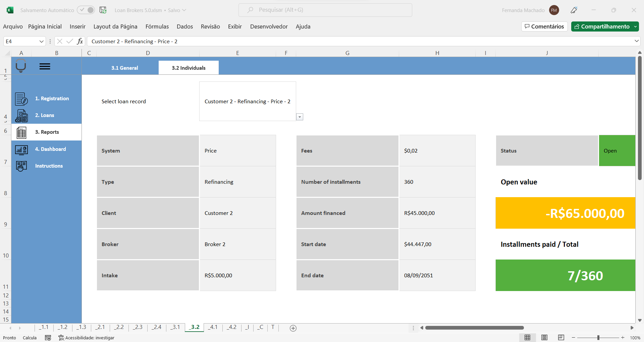Add a new sheet with the plus button
Viewport: 644px width, 342px height.
[x=293, y=328]
